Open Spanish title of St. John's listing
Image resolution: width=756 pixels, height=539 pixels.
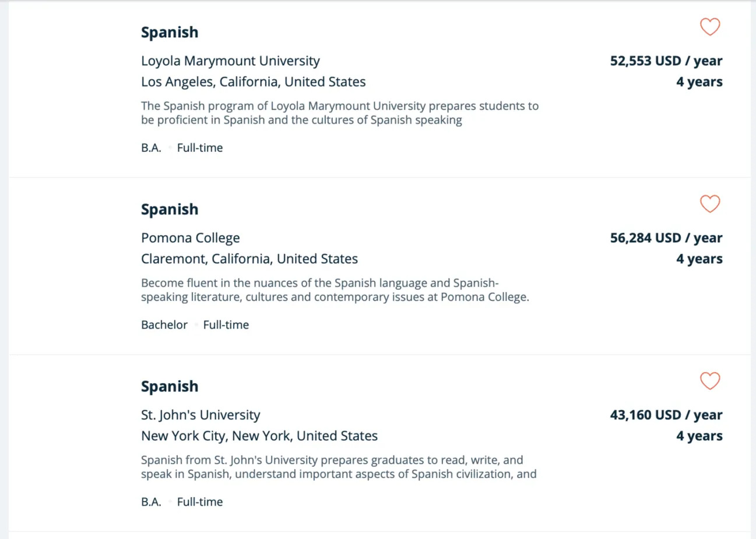click(170, 386)
